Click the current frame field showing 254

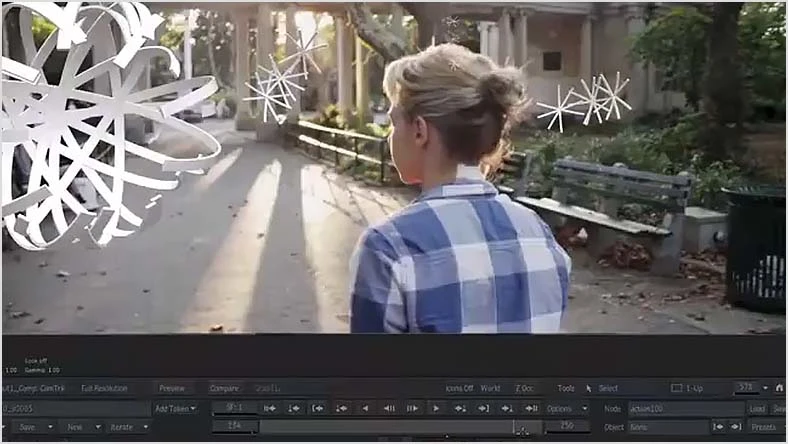coord(234,426)
